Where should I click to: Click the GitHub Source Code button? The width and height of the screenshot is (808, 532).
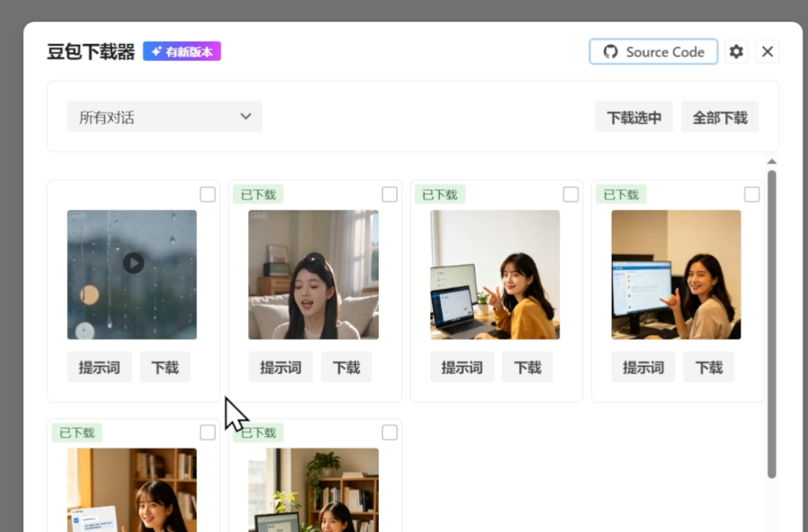pyautogui.click(x=653, y=52)
